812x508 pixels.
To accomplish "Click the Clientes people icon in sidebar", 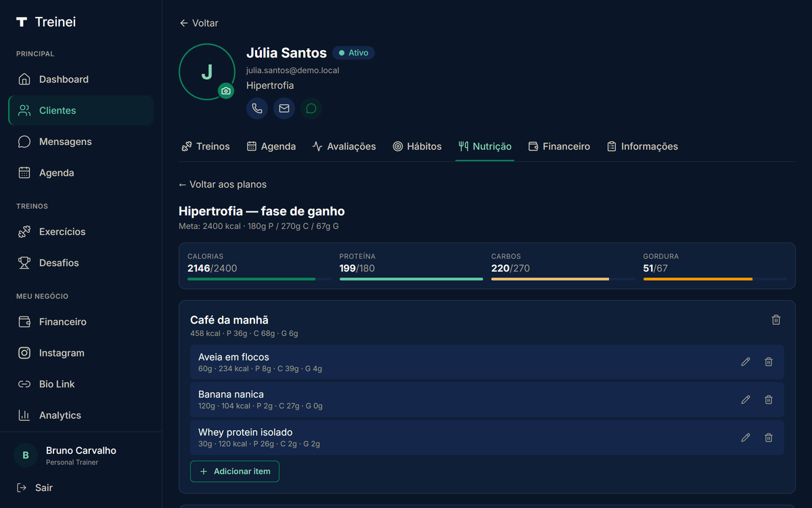I will click(24, 110).
